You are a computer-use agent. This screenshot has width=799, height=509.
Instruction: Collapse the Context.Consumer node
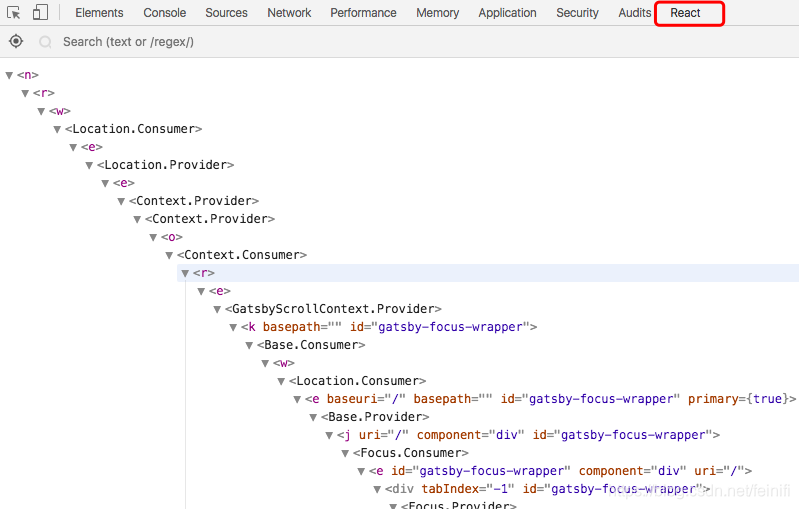[x=169, y=255]
